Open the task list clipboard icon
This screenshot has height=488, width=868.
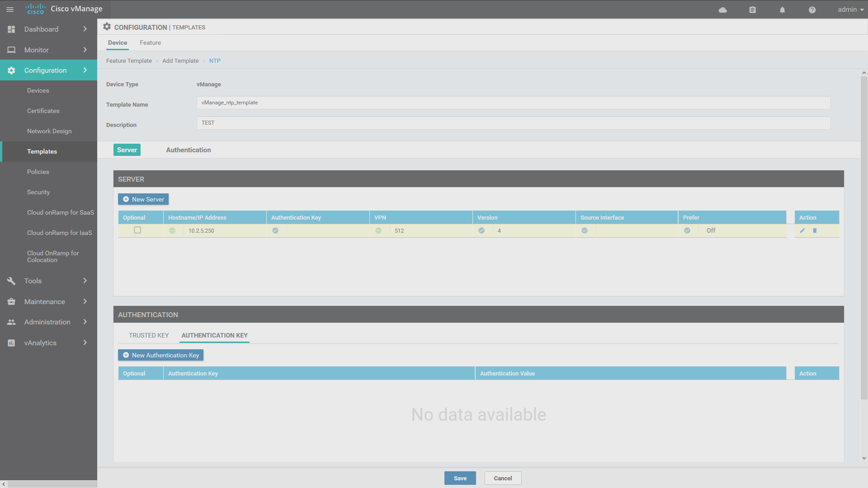click(752, 9)
